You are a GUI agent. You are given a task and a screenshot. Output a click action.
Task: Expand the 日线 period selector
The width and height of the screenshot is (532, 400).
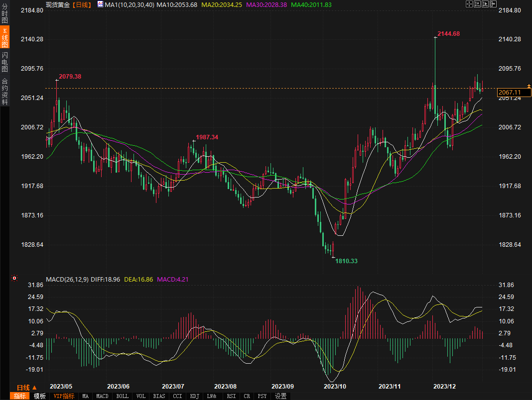click(27, 388)
